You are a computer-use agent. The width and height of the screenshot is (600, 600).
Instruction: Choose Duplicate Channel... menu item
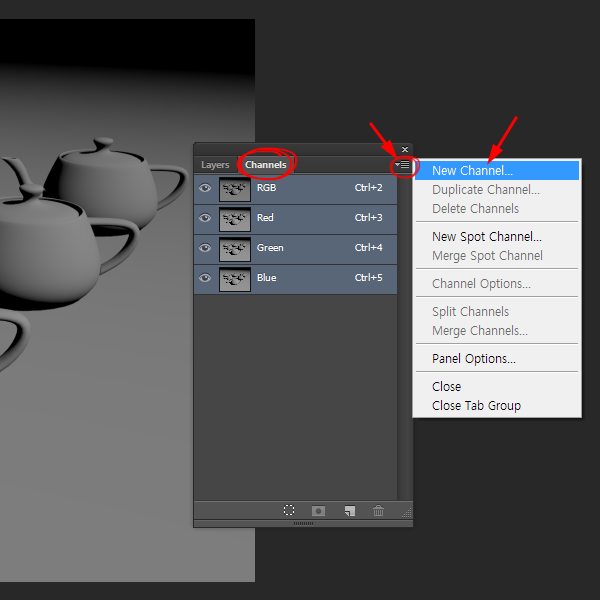click(x=497, y=189)
